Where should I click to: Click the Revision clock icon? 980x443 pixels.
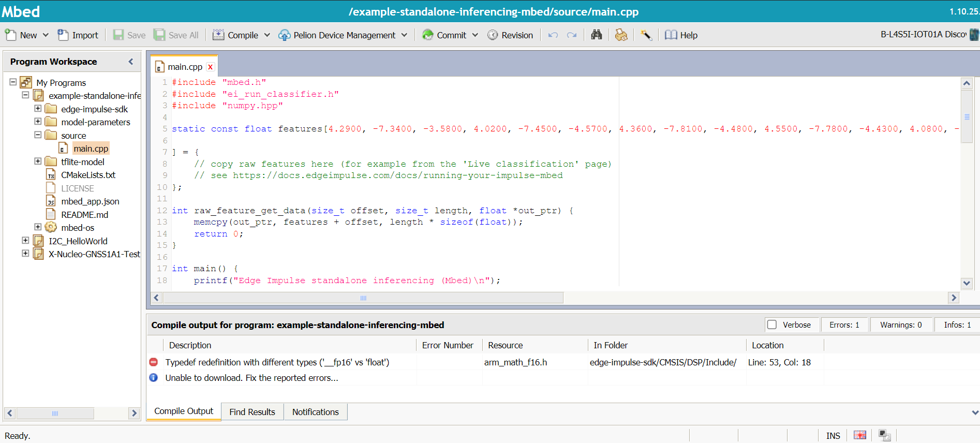[x=493, y=35]
